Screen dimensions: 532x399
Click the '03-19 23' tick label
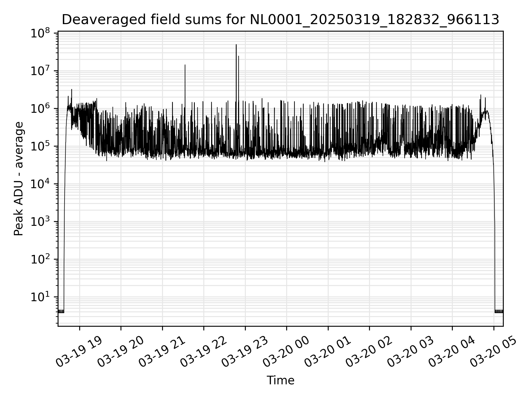pos(244,352)
